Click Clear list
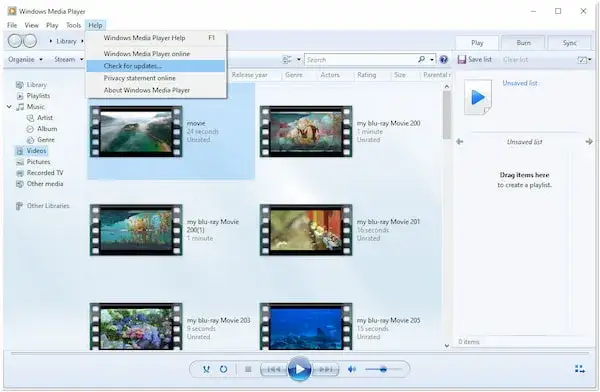The image size is (600, 392). [515, 59]
